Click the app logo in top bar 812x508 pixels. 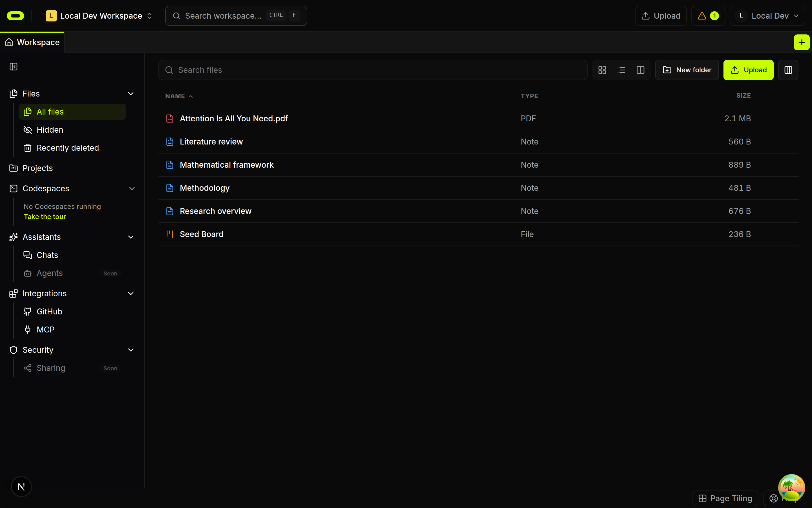click(16, 16)
